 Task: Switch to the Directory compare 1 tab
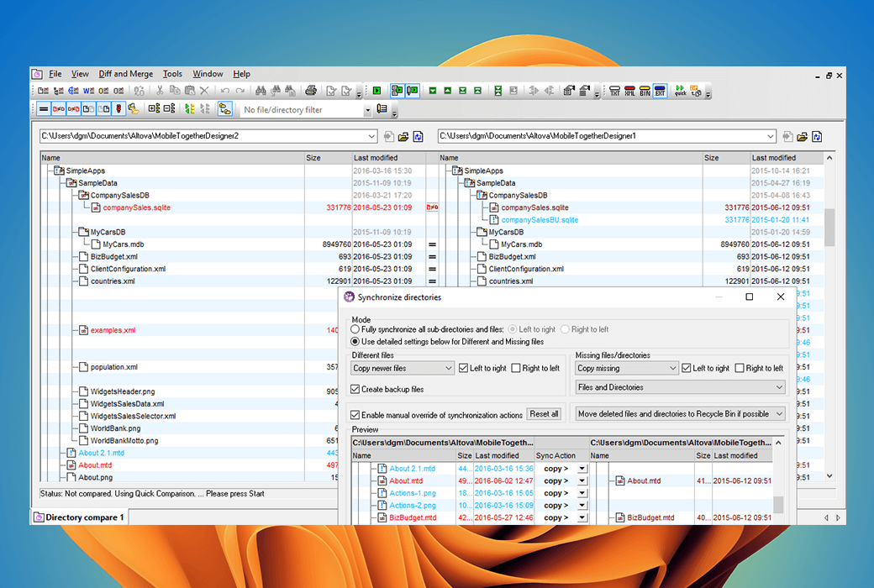tap(79, 517)
